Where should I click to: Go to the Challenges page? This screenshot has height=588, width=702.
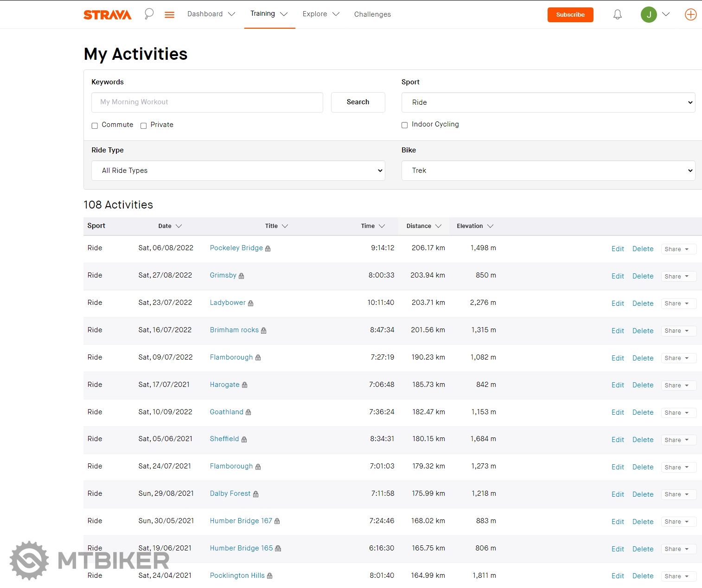coord(372,14)
